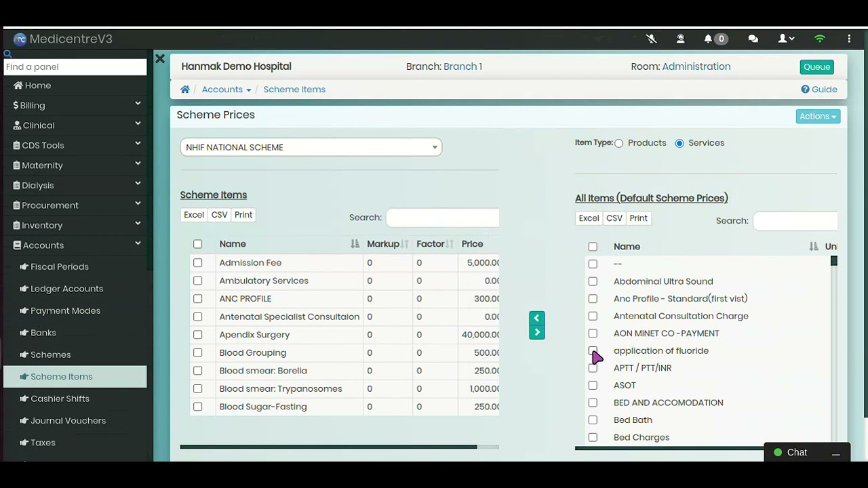Check the ASOT item

point(593,385)
